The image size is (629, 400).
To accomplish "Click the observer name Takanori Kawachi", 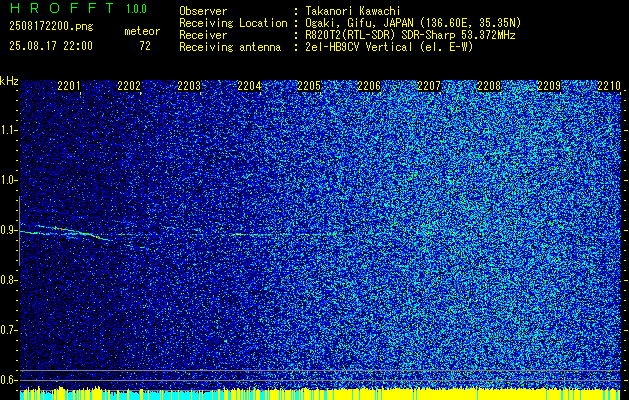I will tap(351, 11).
